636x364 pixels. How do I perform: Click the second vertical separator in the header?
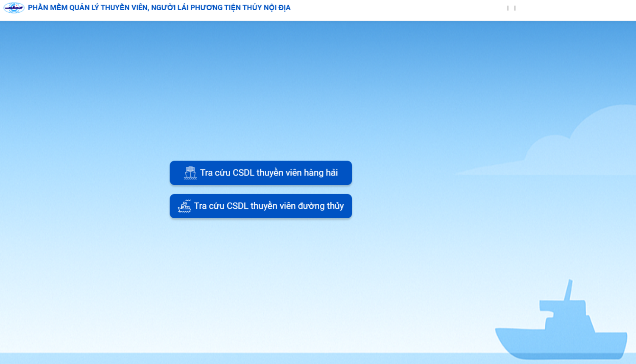pos(515,8)
